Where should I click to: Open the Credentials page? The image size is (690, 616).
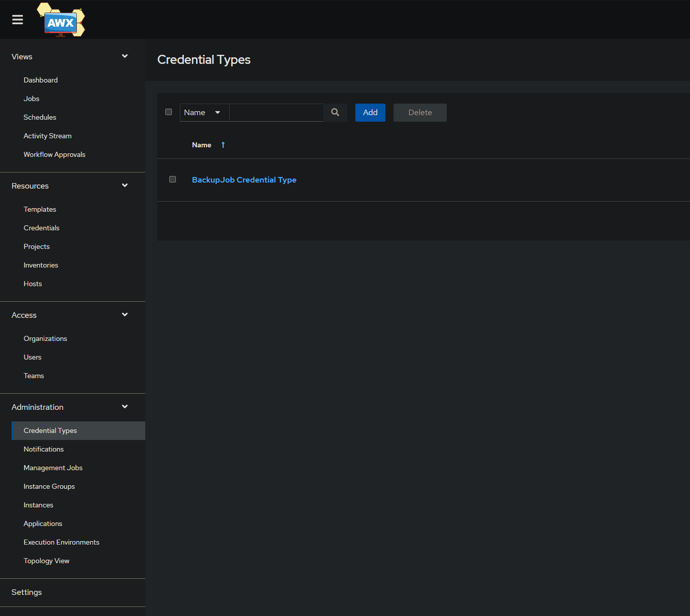[42, 228]
